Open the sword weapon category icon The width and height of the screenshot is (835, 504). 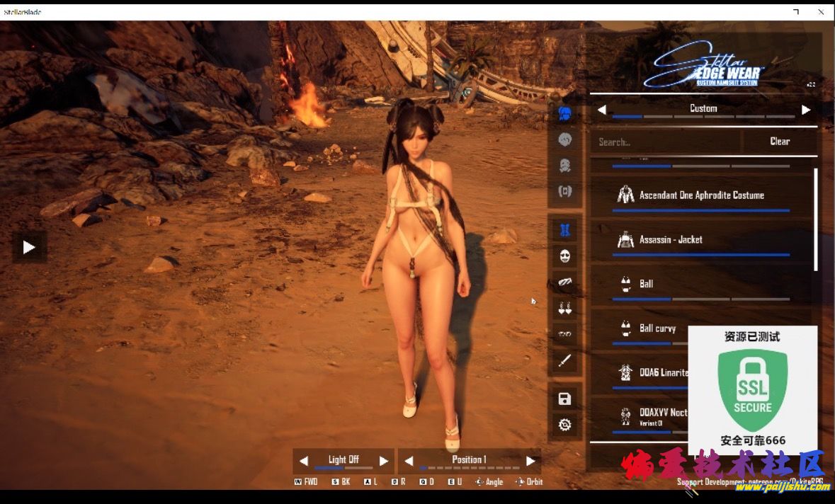(x=564, y=360)
